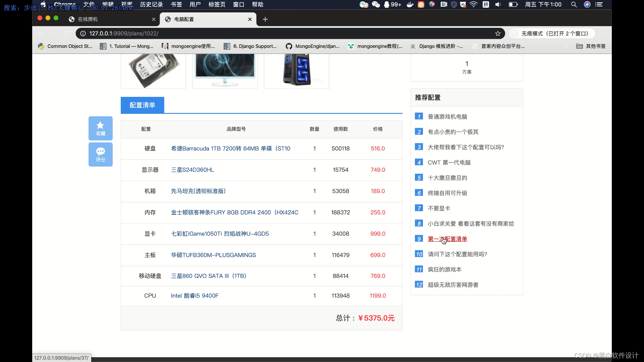Open CWT 第一代电脑 link
The width and height of the screenshot is (644, 362).
pyautogui.click(x=449, y=163)
